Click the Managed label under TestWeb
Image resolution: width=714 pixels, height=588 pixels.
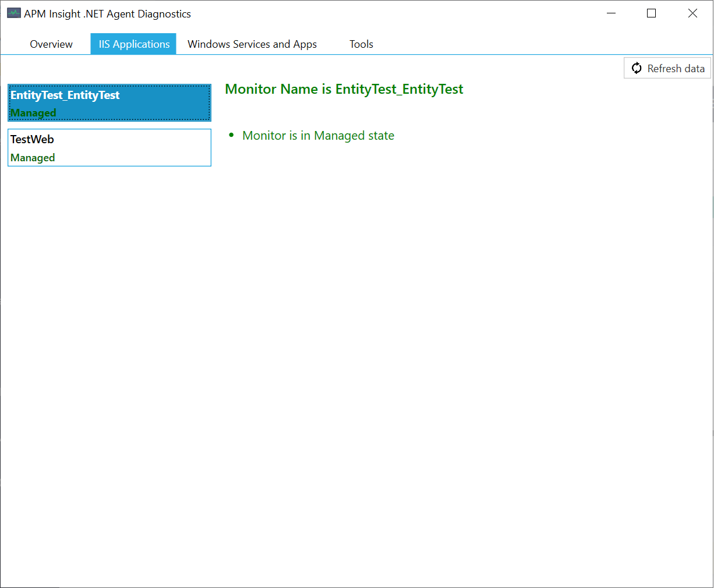pyautogui.click(x=32, y=157)
